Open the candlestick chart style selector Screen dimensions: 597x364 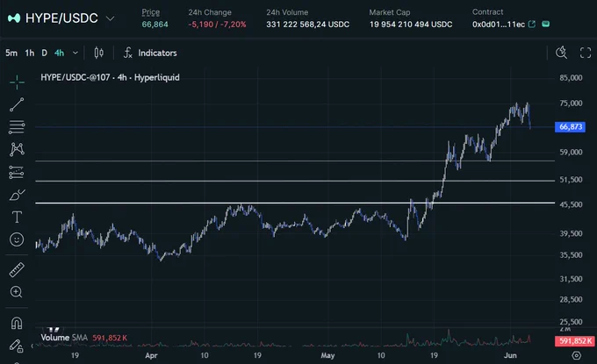(98, 53)
